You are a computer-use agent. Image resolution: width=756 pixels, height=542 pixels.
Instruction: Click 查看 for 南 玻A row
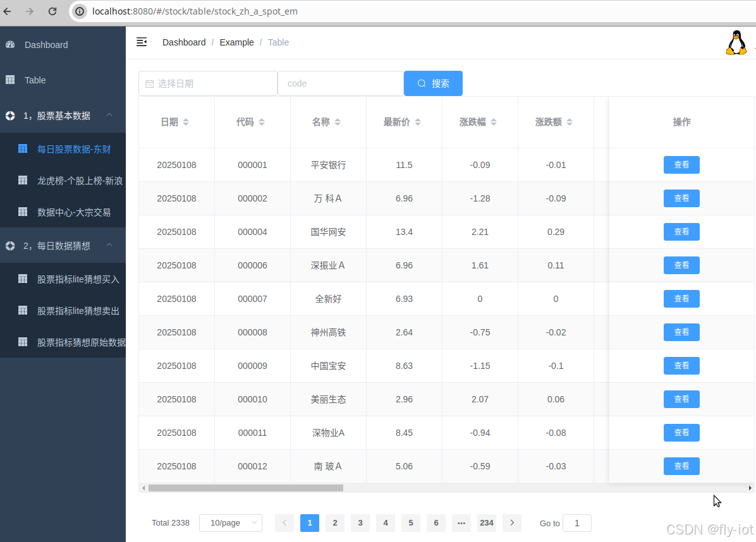tap(681, 466)
